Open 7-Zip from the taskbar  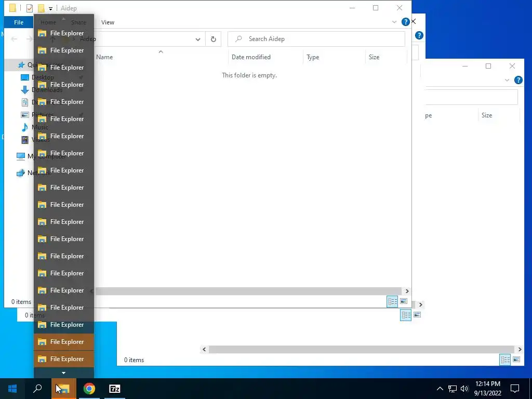[x=115, y=389]
